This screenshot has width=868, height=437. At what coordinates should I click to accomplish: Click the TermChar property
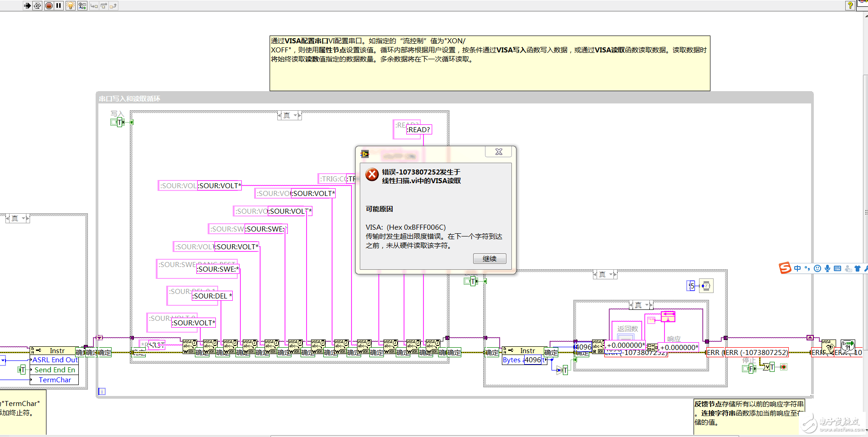point(54,380)
